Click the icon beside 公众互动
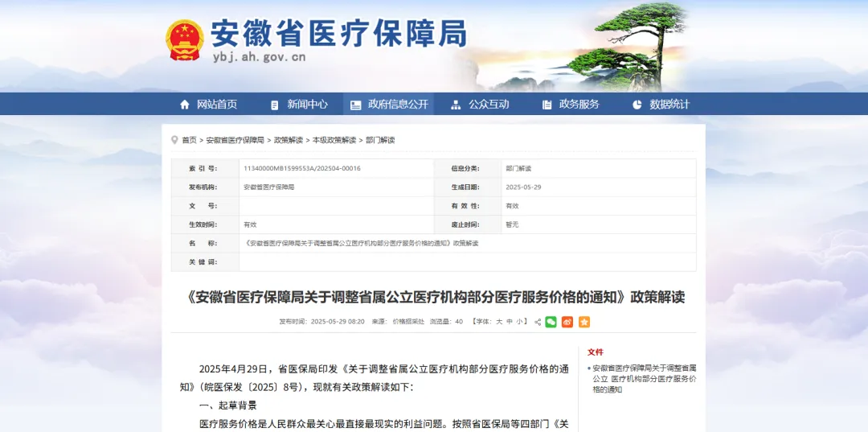 point(456,105)
